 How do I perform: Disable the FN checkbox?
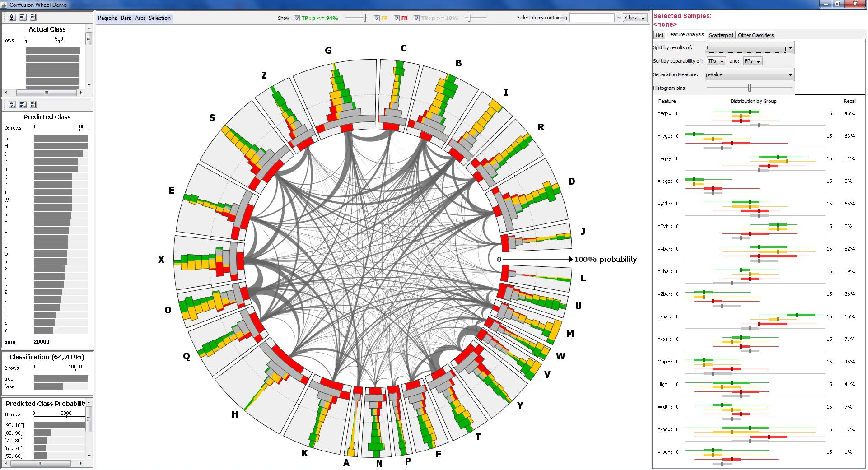coord(397,18)
